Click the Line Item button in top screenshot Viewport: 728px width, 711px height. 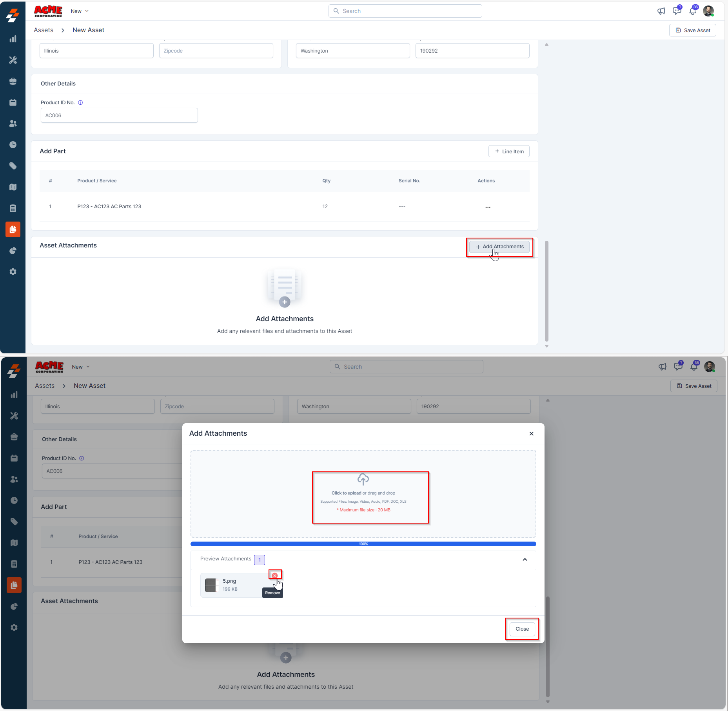(509, 151)
